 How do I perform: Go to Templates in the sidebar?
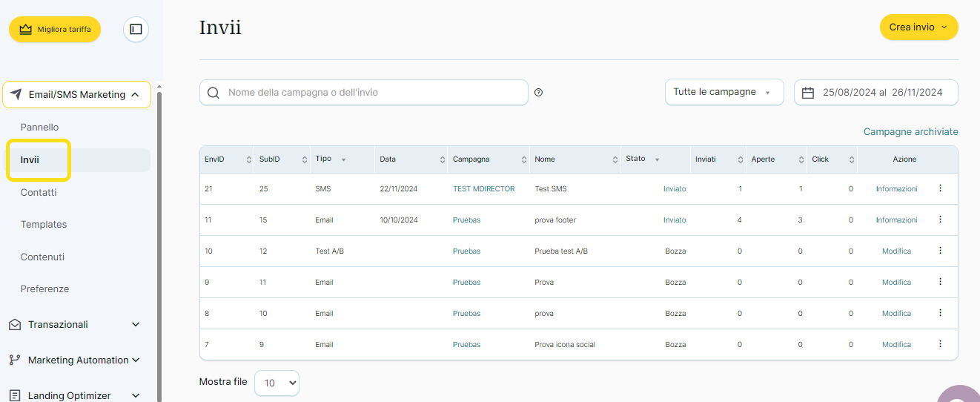tap(44, 224)
